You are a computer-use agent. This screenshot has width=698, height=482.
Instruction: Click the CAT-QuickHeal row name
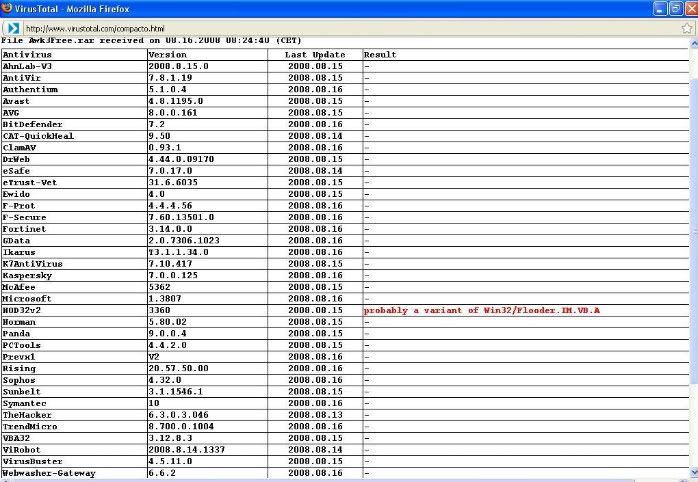(38, 136)
